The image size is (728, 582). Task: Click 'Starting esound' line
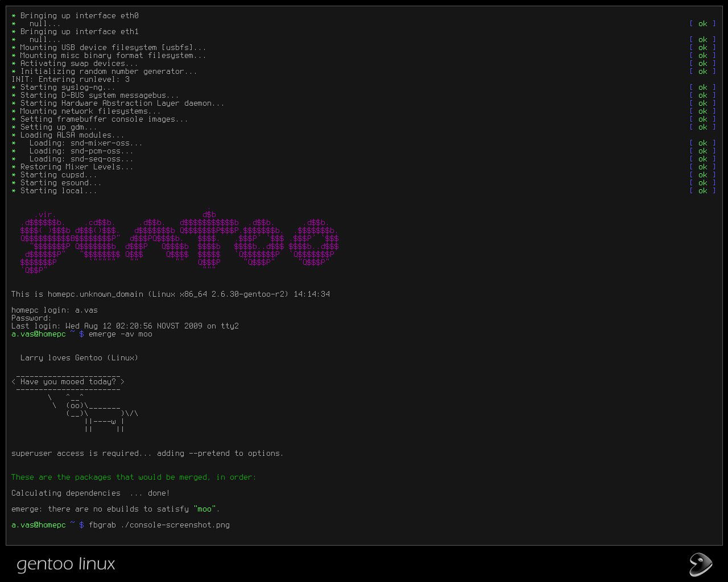[57, 183]
